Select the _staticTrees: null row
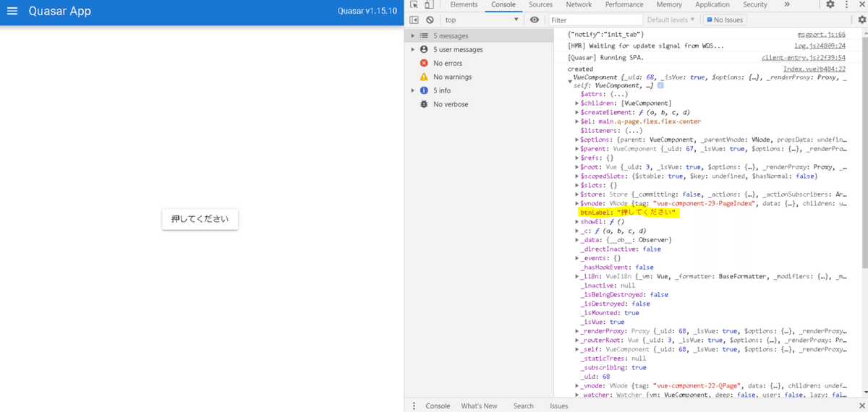 [x=613, y=359]
